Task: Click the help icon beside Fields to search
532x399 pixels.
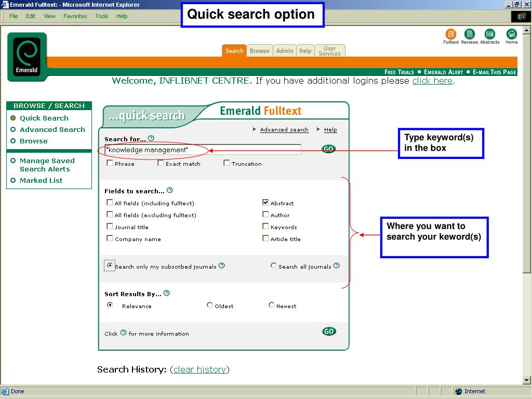Action: 170,190
